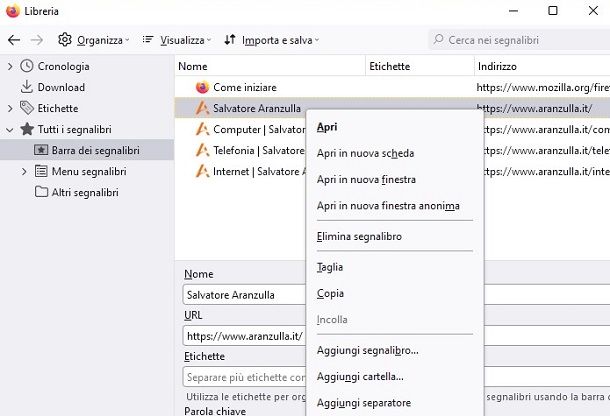
Task: Click the Menu segnalibri list icon
Action: [41, 171]
